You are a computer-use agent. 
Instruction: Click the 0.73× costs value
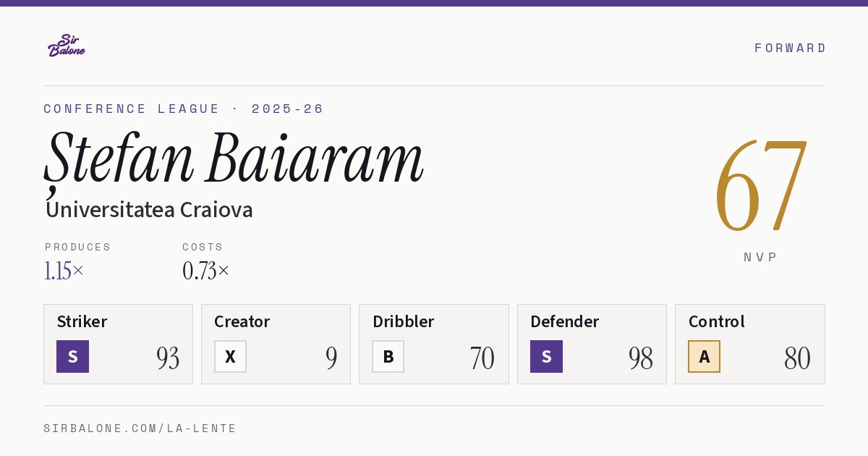click(205, 271)
